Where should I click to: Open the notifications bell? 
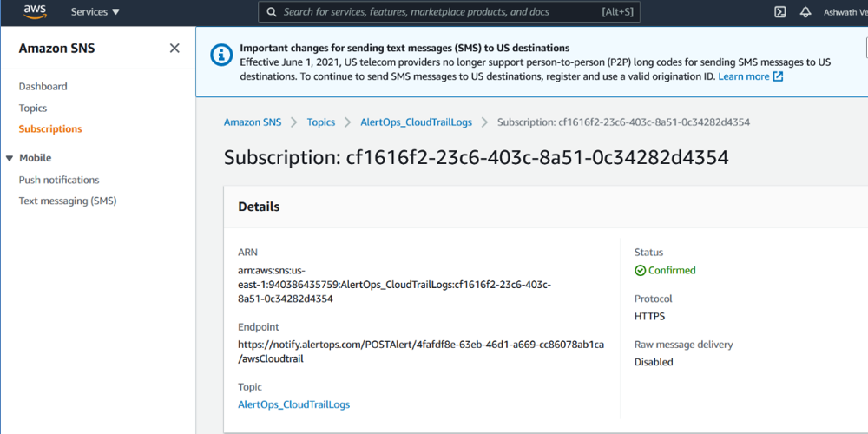tap(806, 12)
